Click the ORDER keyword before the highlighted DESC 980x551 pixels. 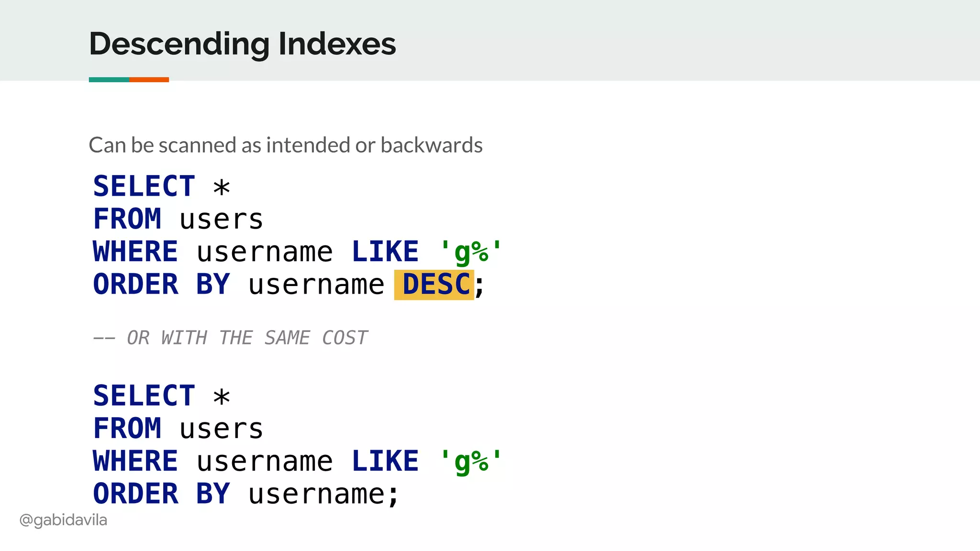pos(136,285)
